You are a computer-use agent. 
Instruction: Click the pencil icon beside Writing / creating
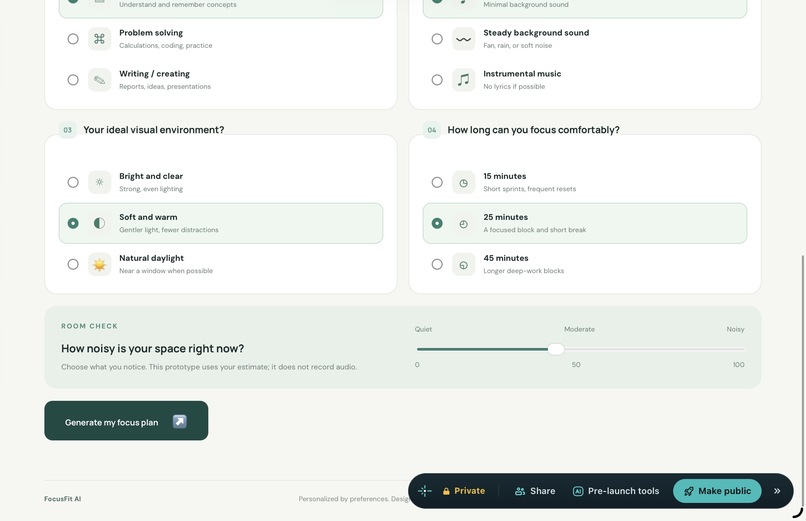(x=99, y=80)
